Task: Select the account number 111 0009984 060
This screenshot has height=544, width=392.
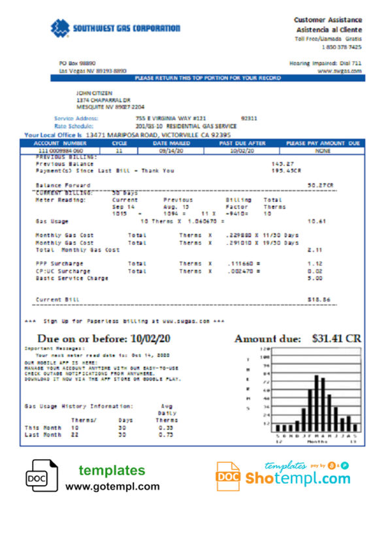Action: [60, 151]
